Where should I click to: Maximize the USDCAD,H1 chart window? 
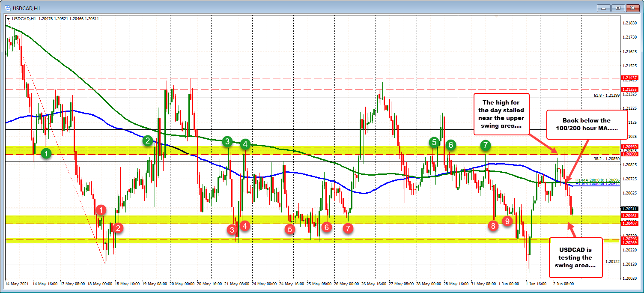tap(618, 8)
